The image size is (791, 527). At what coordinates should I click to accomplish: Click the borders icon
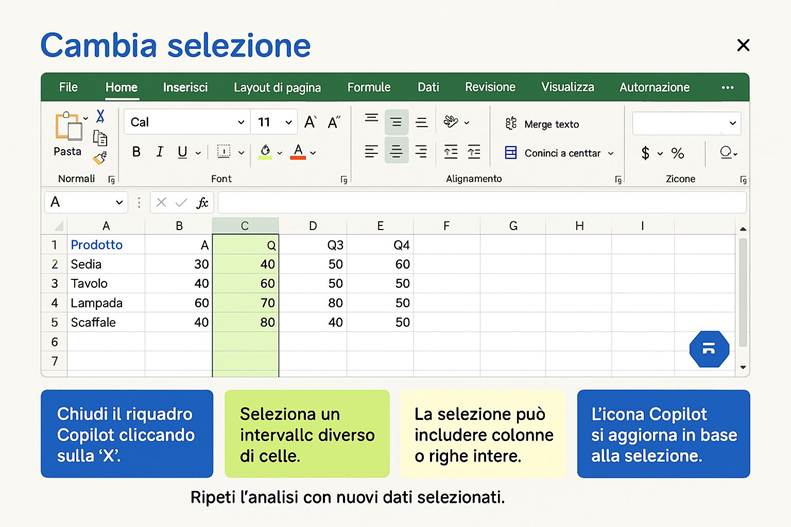223,151
